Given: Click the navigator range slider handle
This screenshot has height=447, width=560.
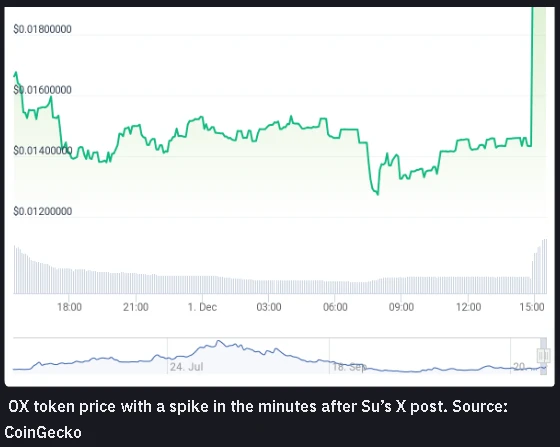Looking at the screenshot, I should point(543,356).
